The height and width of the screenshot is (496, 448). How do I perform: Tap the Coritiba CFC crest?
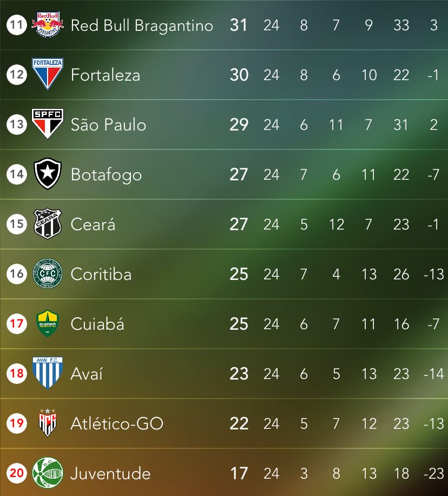coord(48,273)
